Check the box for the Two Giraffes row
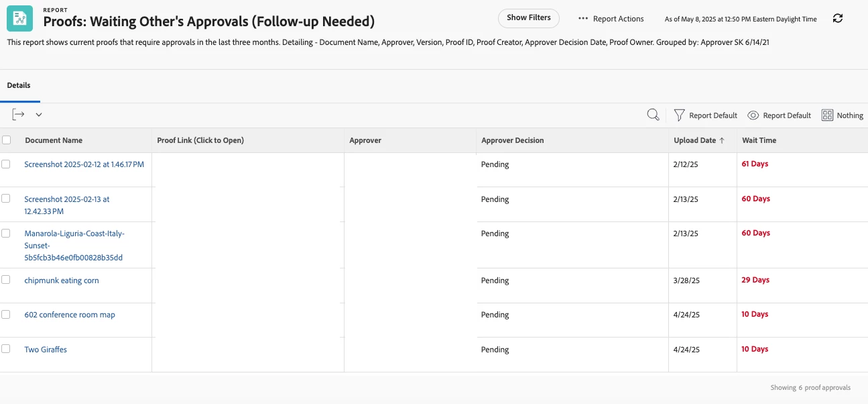The image size is (868, 404). 6,349
